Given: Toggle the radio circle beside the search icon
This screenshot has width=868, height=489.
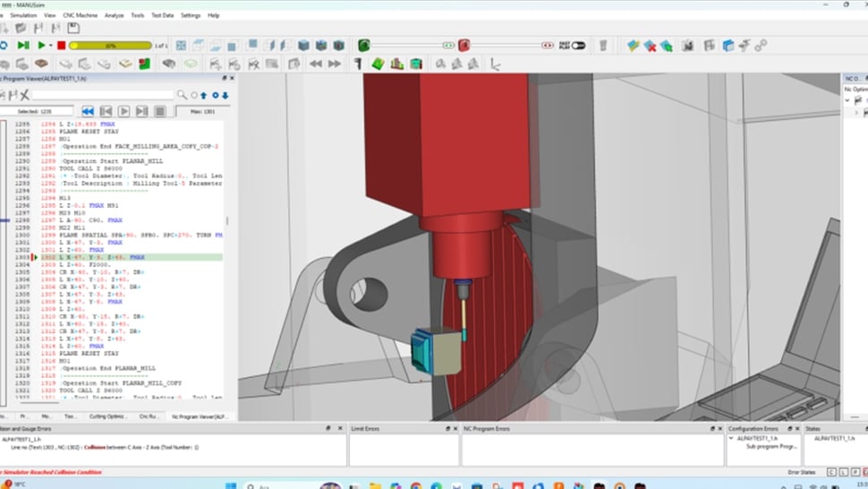Looking at the screenshot, I should [193, 95].
